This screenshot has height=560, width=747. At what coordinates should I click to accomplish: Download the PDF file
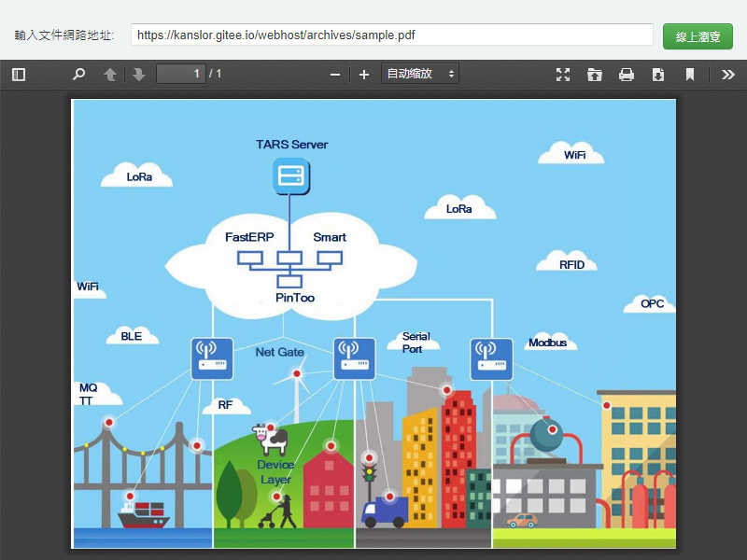pyautogui.click(x=658, y=75)
